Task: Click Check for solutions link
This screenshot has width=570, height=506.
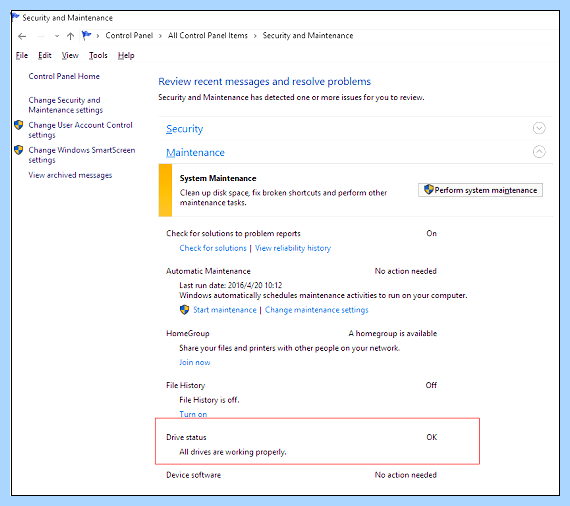Action: [213, 248]
